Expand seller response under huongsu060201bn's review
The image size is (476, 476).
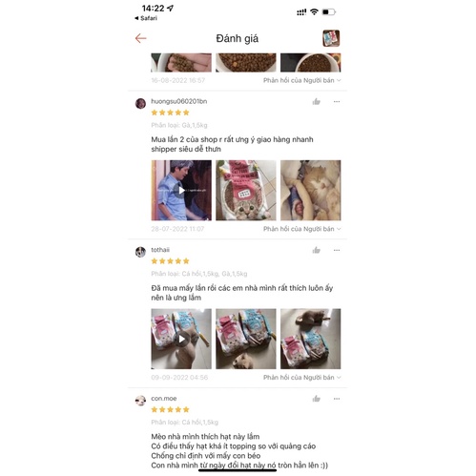302,229
